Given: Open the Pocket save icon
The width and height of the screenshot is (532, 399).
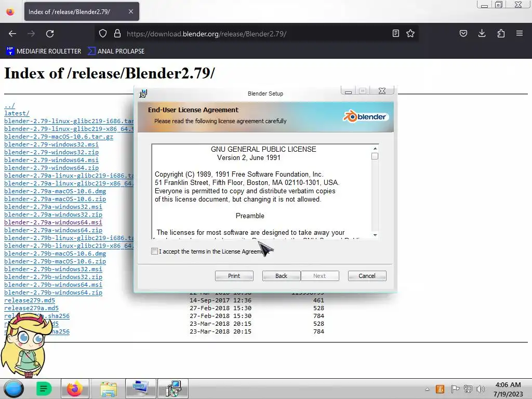Looking at the screenshot, I should tap(463, 33).
